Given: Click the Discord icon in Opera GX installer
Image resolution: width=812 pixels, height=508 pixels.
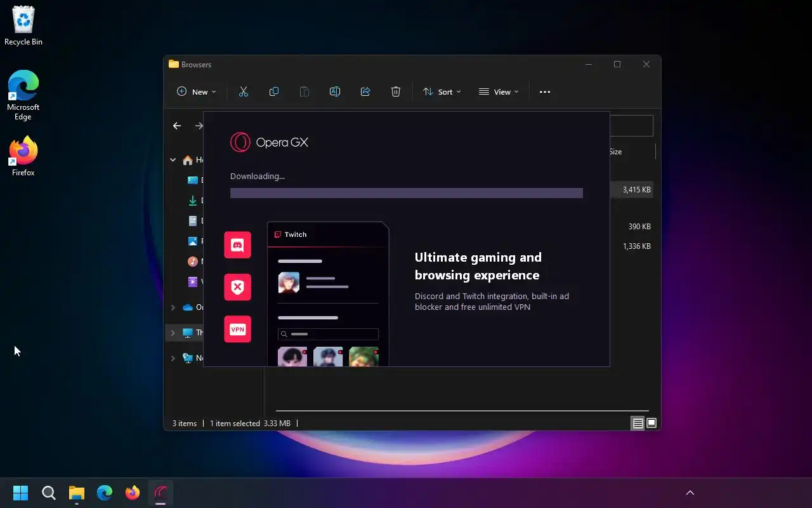Looking at the screenshot, I should (x=237, y=245).
